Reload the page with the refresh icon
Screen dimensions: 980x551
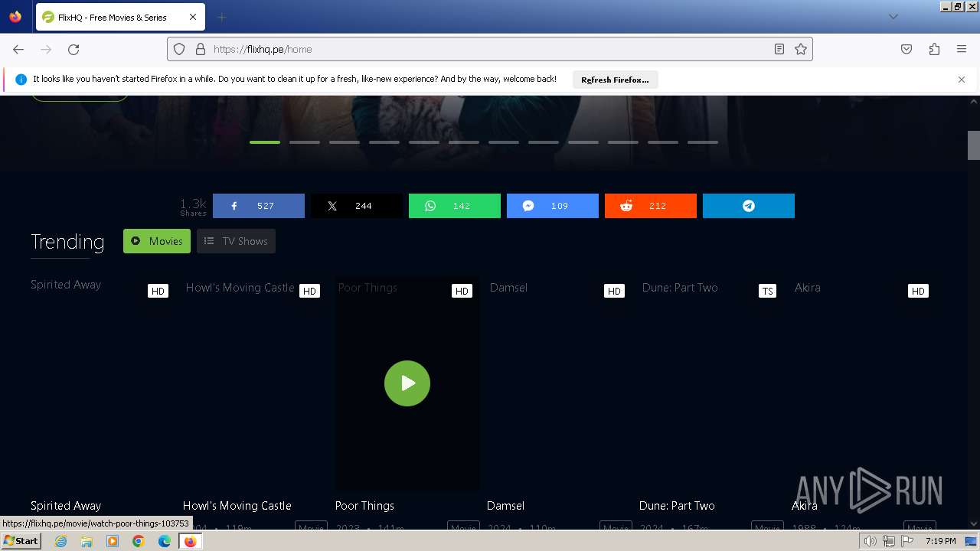(73, 49)
